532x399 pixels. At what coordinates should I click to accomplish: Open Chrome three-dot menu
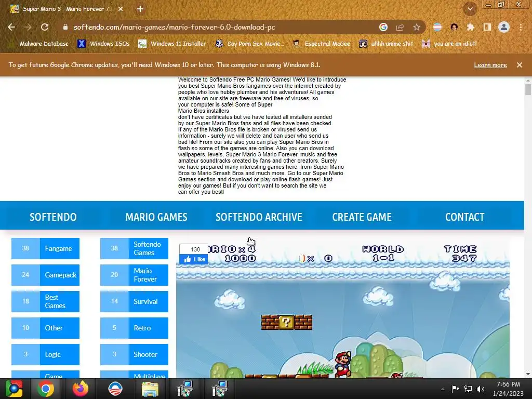pos(521,27)
